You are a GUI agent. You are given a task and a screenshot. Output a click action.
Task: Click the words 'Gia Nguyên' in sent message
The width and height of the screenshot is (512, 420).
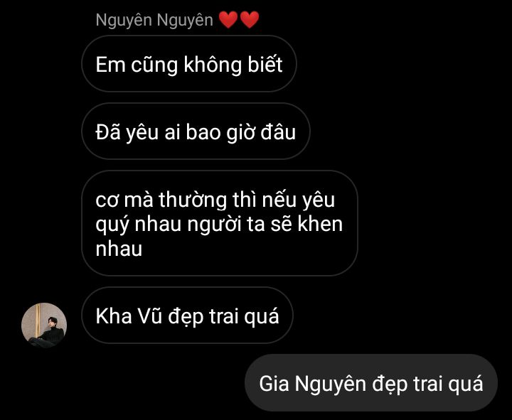tap(312, 384)
